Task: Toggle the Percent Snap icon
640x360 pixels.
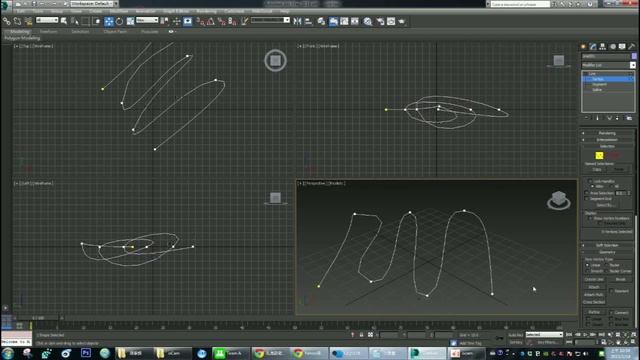Action: click(222, 21)
